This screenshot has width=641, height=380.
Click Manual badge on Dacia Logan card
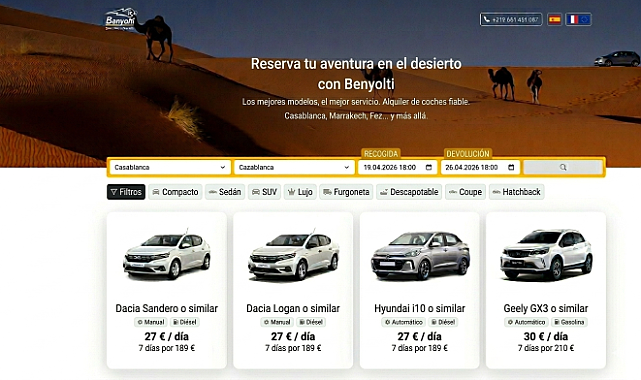pyautogui.click(x=277, y=322)
